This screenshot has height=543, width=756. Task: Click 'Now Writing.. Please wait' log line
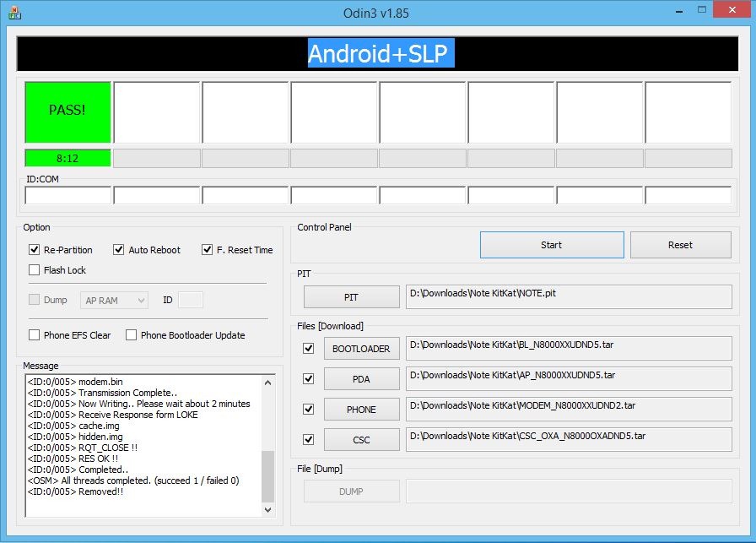pos(139,404)
